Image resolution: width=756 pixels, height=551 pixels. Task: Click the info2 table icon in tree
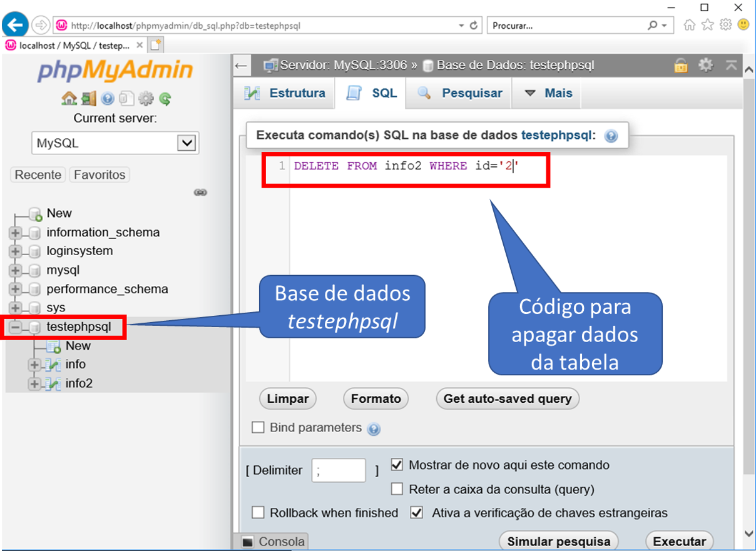[x=54, y=384]
